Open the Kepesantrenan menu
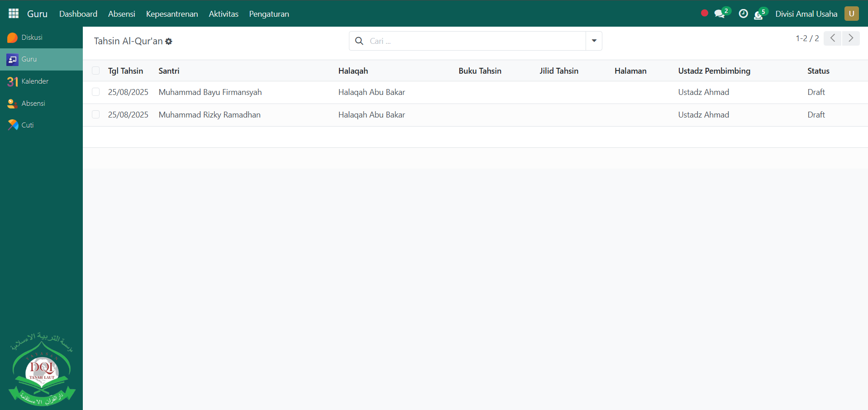 coord(172,14)
